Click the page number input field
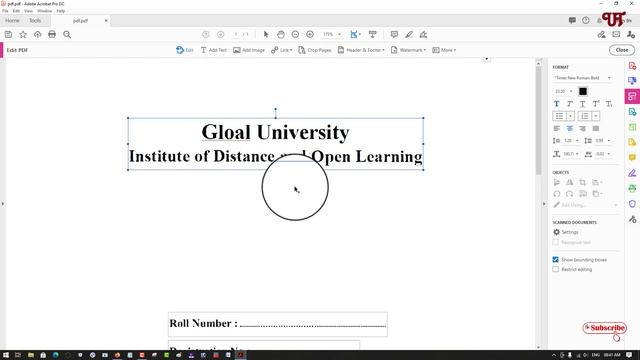Viewport: 640px width, 360px height. (x=236, y=34)
